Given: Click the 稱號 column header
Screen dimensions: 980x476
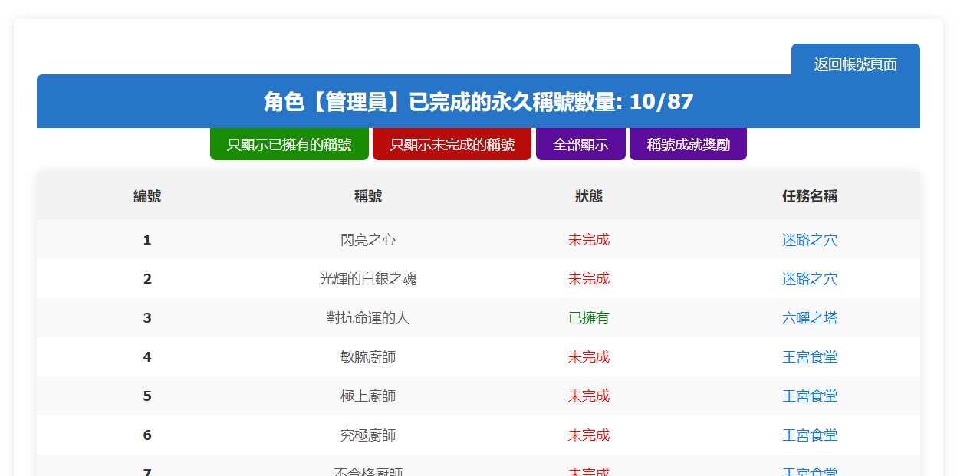Looking at the screenshot, I should pos(368,196).
